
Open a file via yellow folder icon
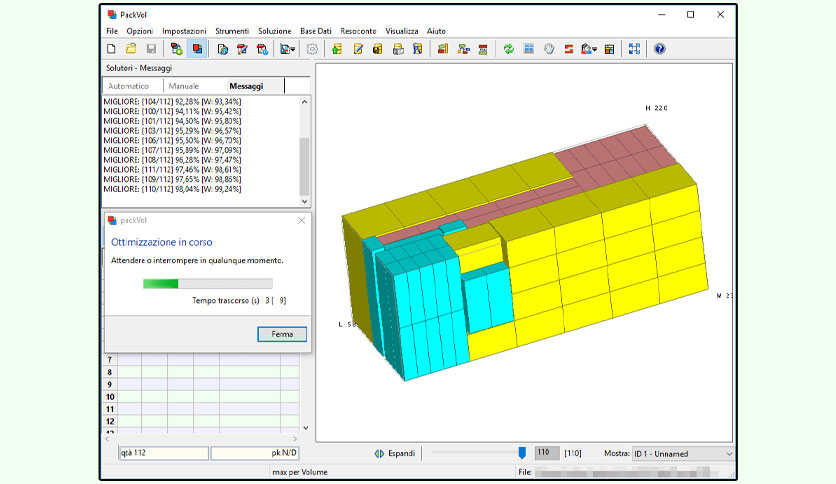pyautogui.click(x=131, y=49)
